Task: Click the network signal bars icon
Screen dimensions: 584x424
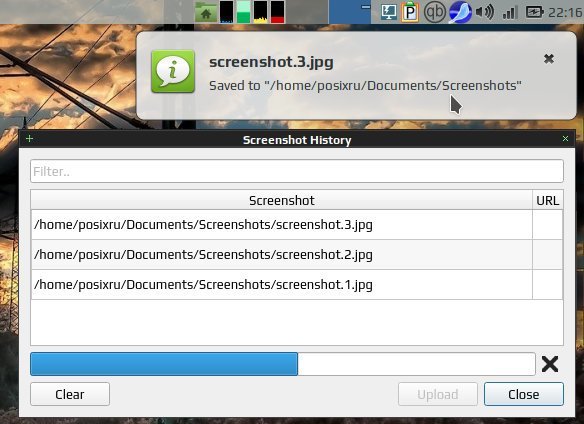Action: (510, 12)
